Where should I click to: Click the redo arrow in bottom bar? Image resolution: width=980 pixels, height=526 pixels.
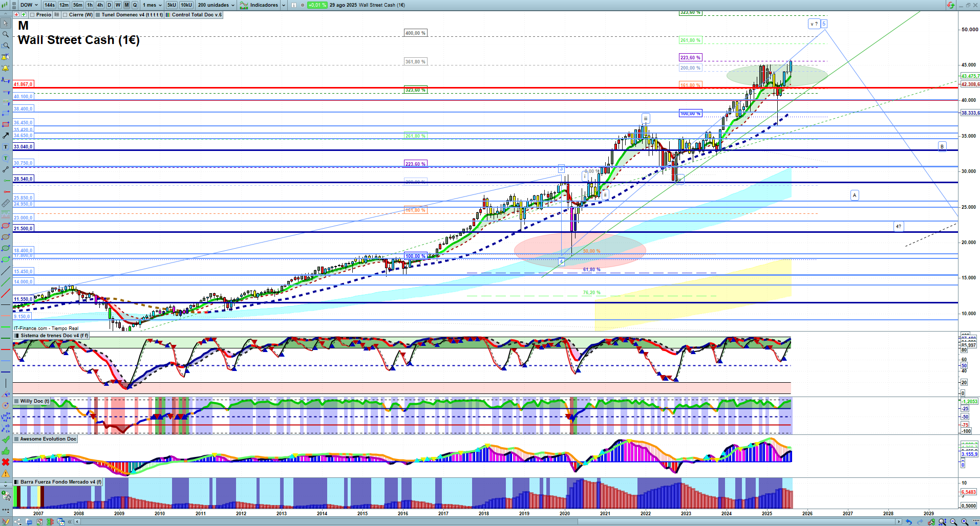920,522
